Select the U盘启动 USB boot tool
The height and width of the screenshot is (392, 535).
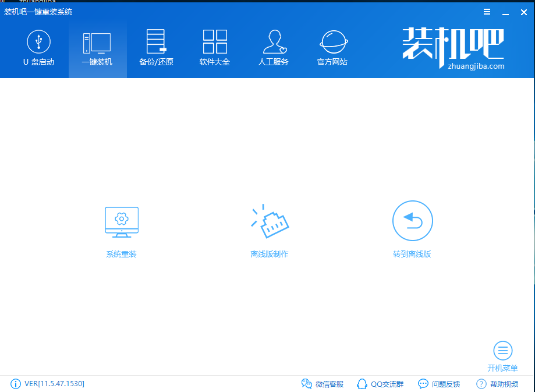point(38,48)
